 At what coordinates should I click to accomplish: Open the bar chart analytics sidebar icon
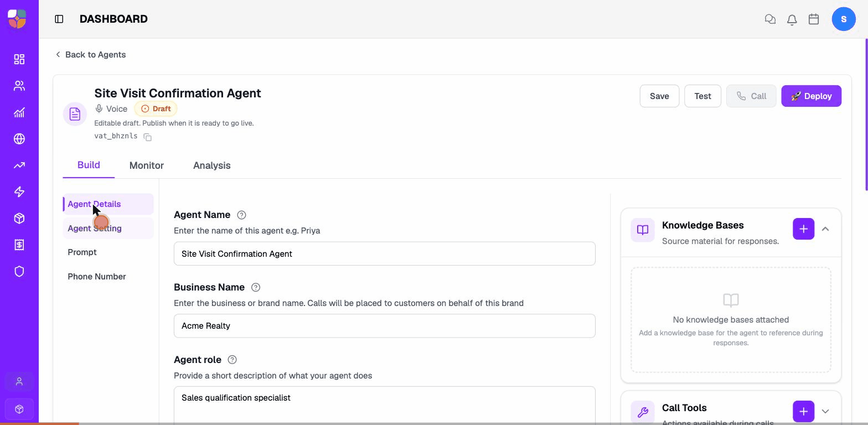pyautogui.click(x=19, y=112)
